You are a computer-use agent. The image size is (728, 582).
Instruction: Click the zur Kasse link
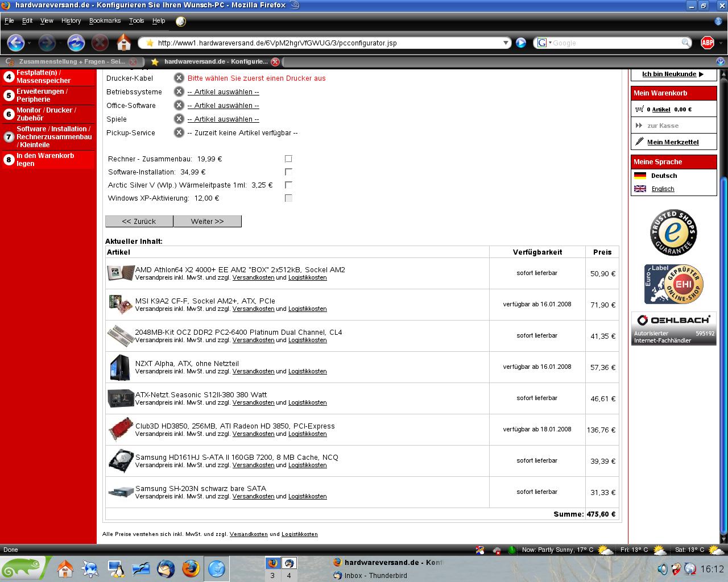pos(663,126)
